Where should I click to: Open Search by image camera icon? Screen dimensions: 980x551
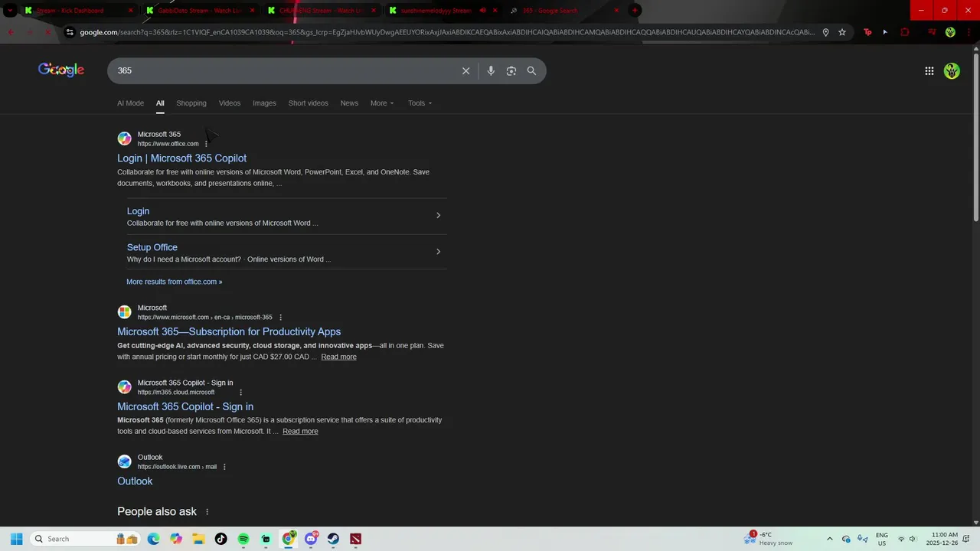(x=511, y=70)
